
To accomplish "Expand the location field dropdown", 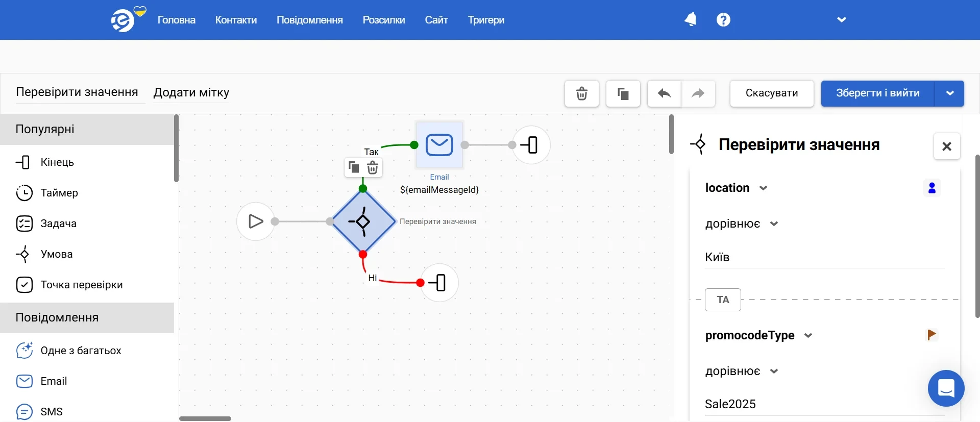I will 763,188.
